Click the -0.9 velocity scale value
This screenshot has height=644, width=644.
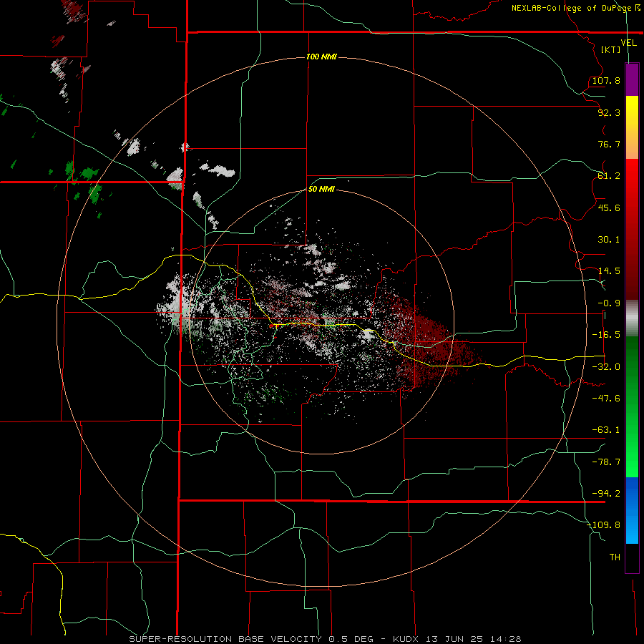click(x=609, y=303)
